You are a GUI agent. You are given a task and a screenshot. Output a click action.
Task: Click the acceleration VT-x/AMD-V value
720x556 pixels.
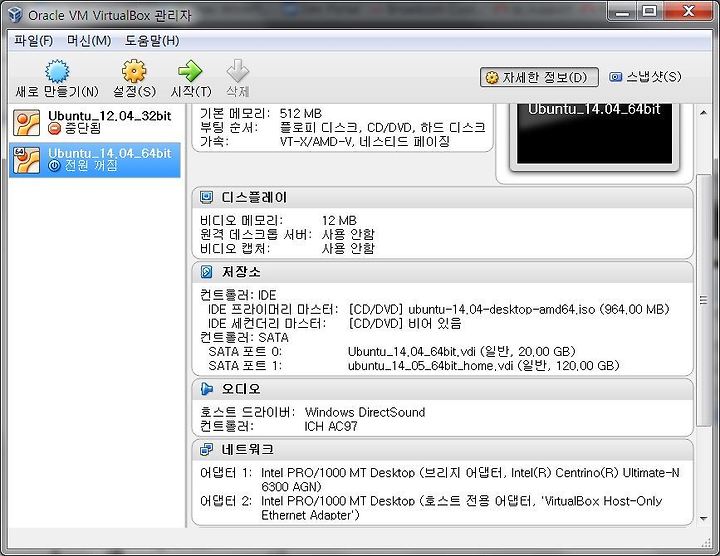[x=365, y=141]
